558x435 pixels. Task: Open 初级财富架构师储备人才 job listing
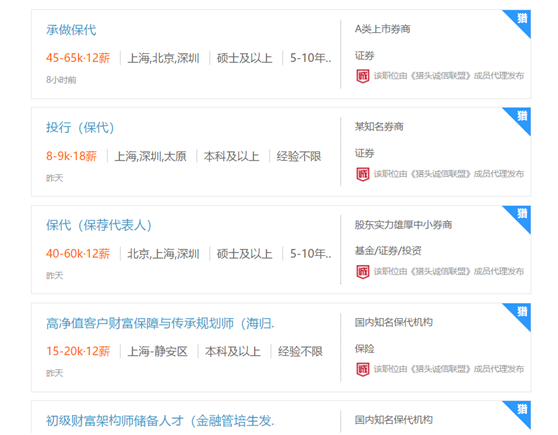tap(160, 421)
